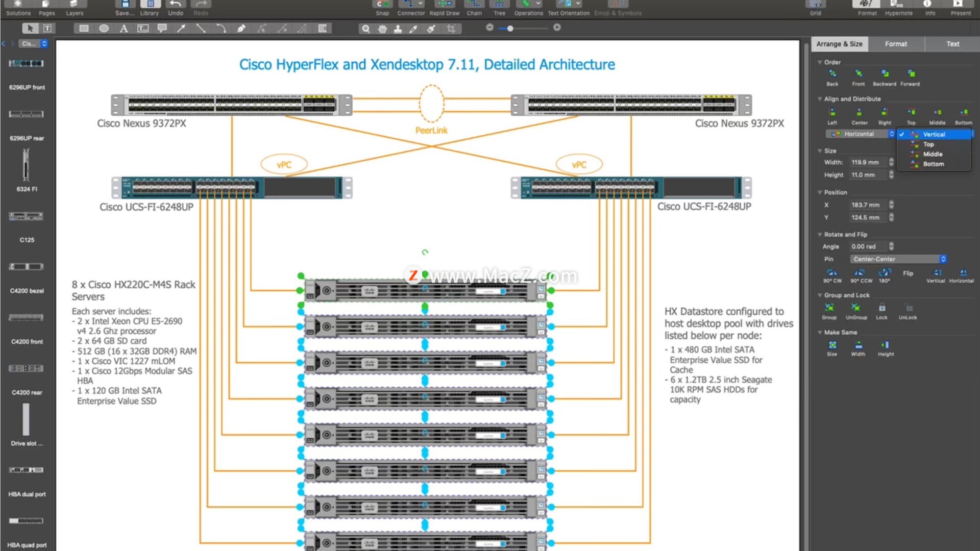Select the letter A text tool

click(x=124, y=29)
